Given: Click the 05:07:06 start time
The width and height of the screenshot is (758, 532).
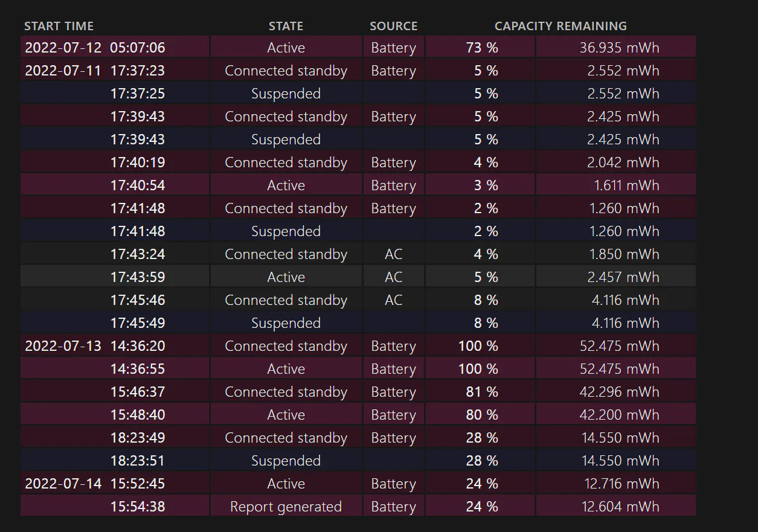Looking at the screenshot, I should [x=138, y=48].
